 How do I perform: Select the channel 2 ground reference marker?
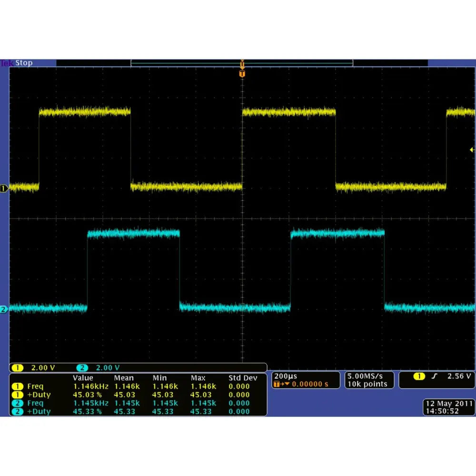pos(4,310)
